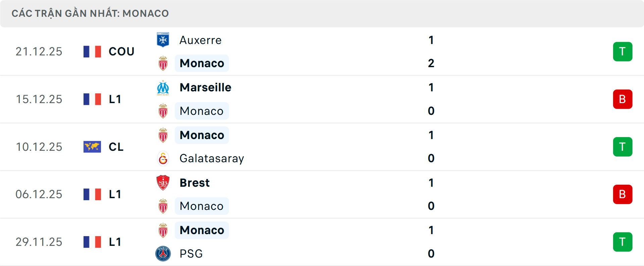Click the Auxerre club crest icon
The height and width of the screenshot is (266, 644).
[x=163, y=40]
